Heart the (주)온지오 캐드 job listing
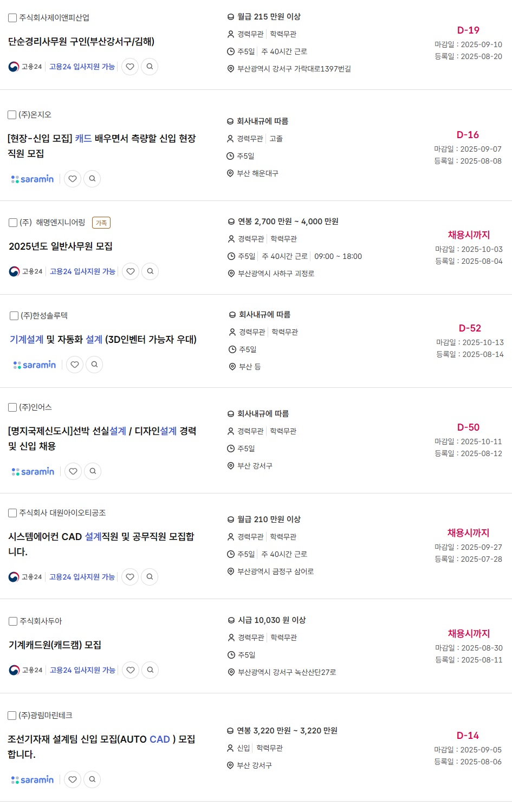 (73, 179)
